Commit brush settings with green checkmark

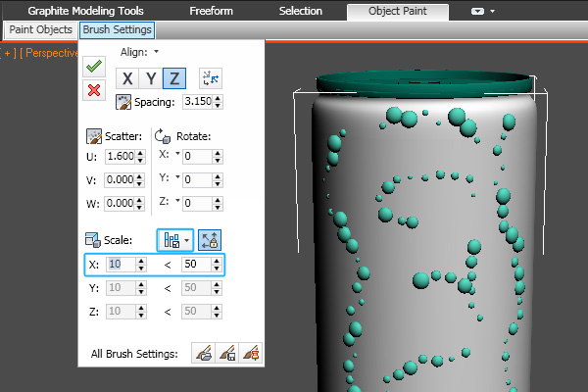(94, 67)
